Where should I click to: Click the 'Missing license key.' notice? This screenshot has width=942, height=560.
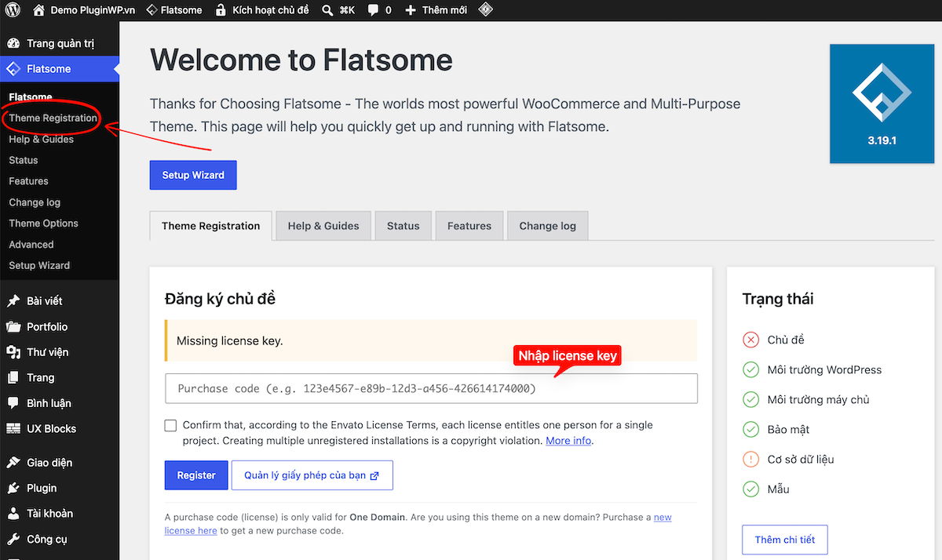click(431, 341)
